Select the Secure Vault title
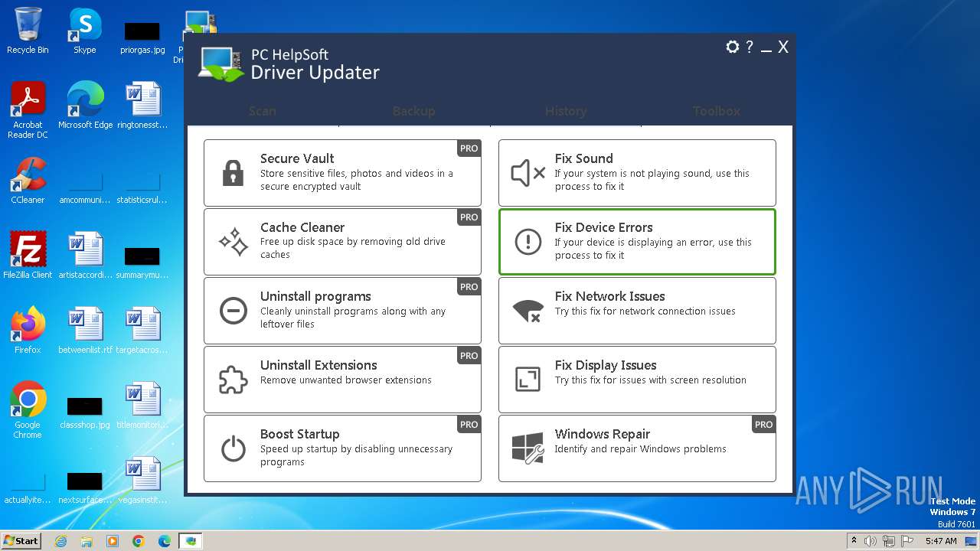 [297, 158]
